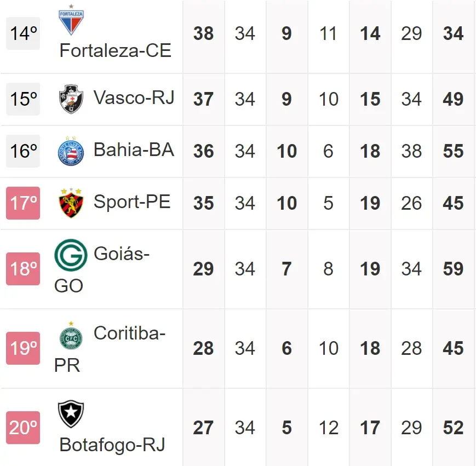Open the Botafogo-RJ team name link

(x=112, y=445)
